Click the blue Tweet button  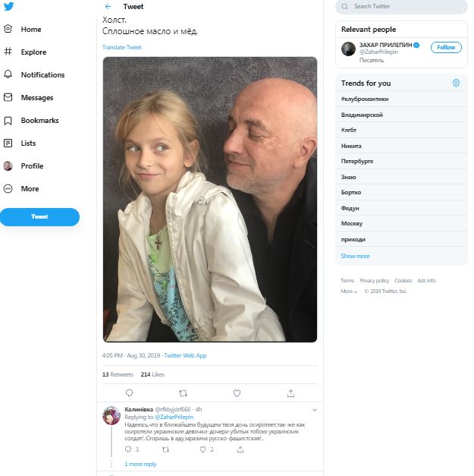coord(39,217)
